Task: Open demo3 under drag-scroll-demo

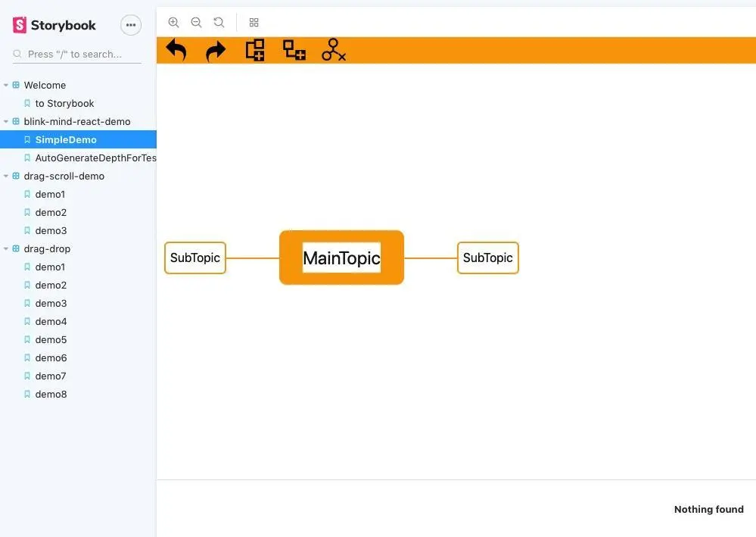Action: click(x=51, y=230)
